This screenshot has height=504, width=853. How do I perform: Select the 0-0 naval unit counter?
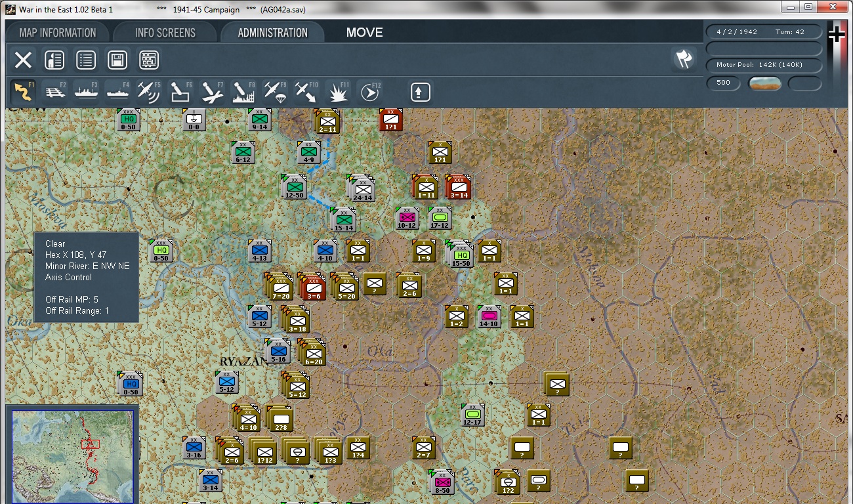pyautogui.click(x=194, y=119)
